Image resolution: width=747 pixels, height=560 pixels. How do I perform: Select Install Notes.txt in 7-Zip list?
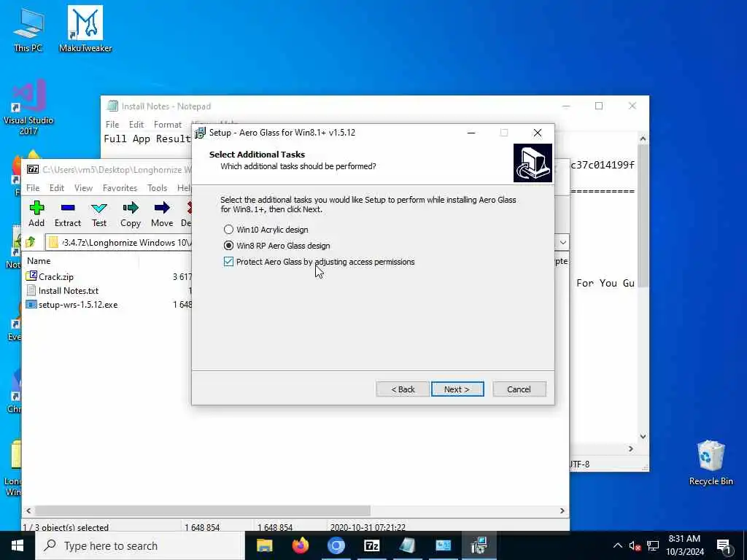pyautogui.click(x=63, y=290)
